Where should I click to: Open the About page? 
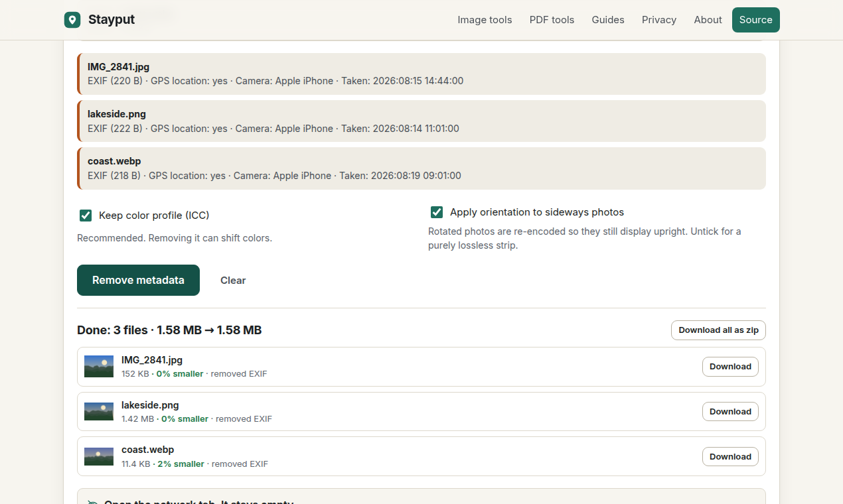click(x=708, y=20)
